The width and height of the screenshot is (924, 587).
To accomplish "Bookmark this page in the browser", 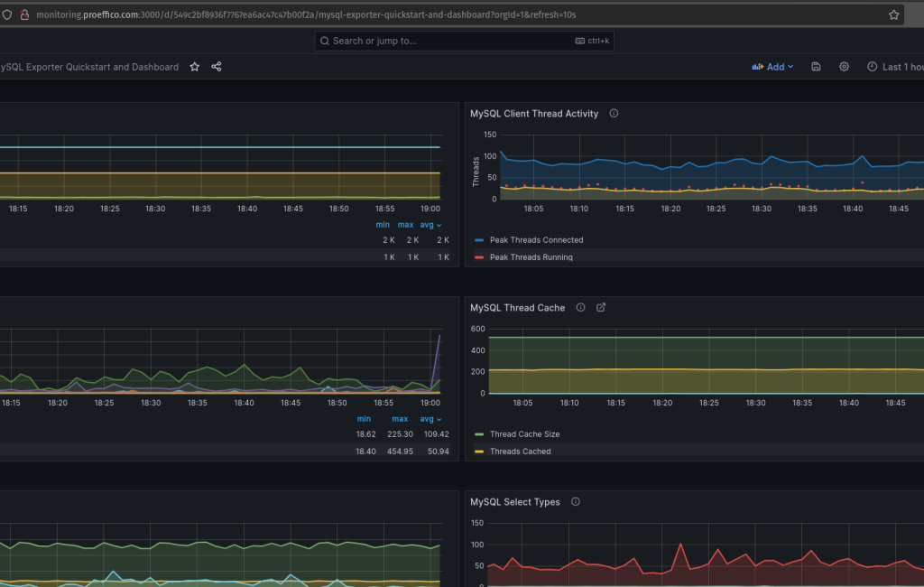I will [893, 15].
